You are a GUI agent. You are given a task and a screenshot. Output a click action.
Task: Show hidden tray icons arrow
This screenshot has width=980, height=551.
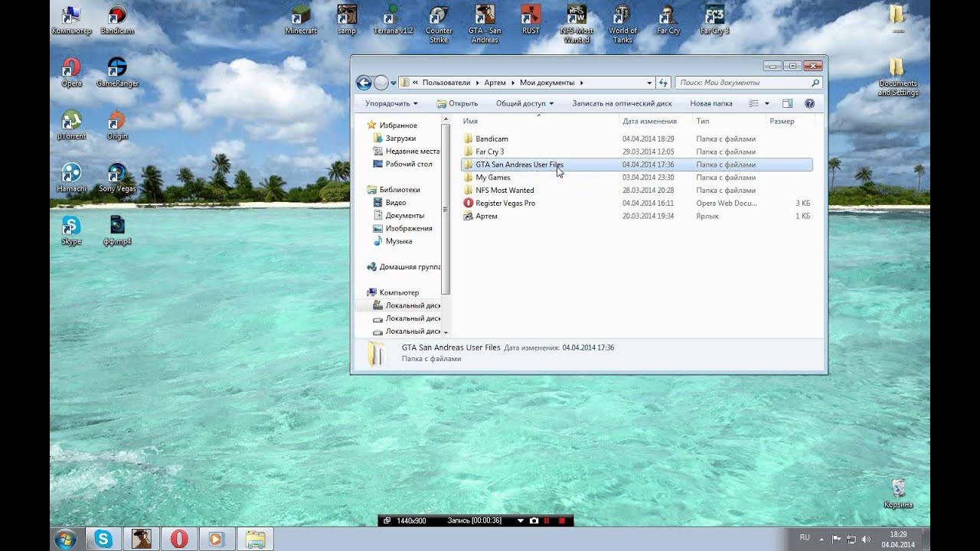(x=822, y=539)
